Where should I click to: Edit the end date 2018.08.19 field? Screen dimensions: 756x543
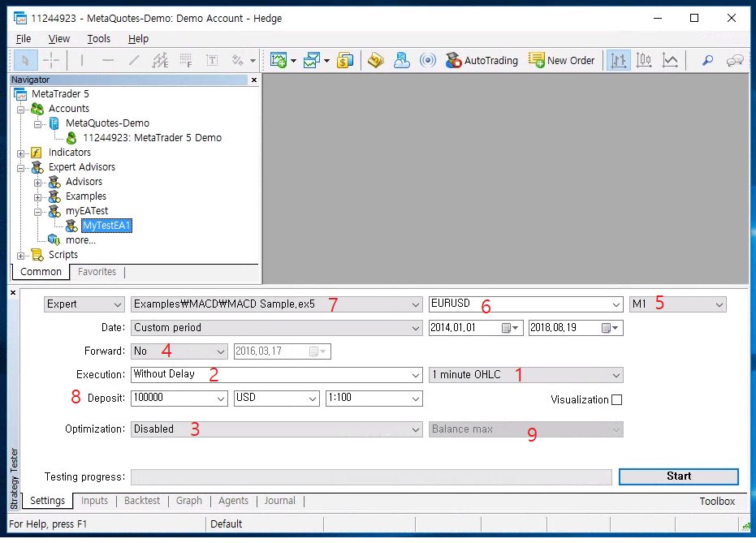576,328
